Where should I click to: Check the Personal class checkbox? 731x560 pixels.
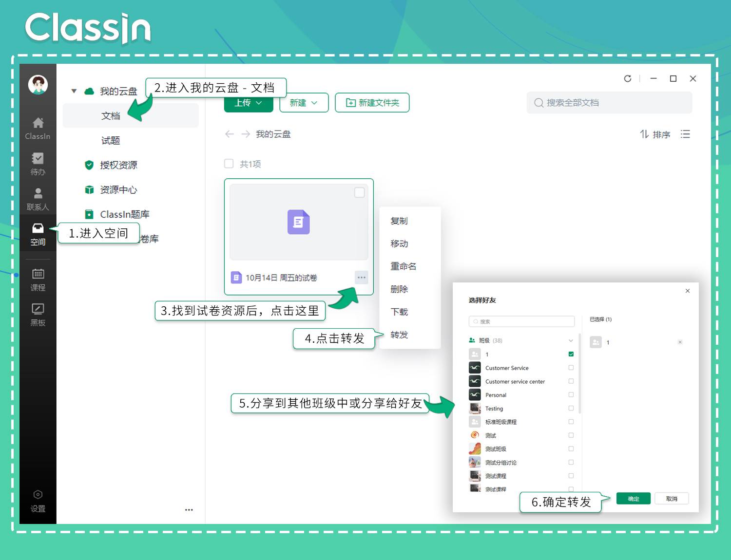(x=571, y=395)
